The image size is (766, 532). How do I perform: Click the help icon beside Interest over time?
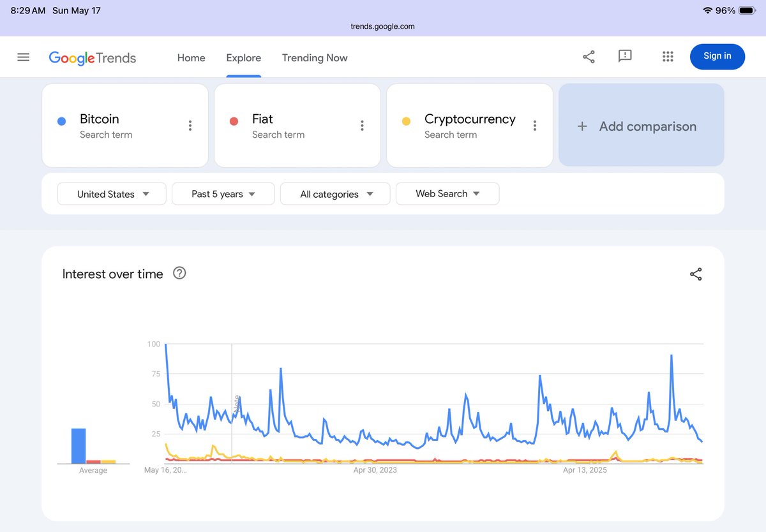(179, 274)
